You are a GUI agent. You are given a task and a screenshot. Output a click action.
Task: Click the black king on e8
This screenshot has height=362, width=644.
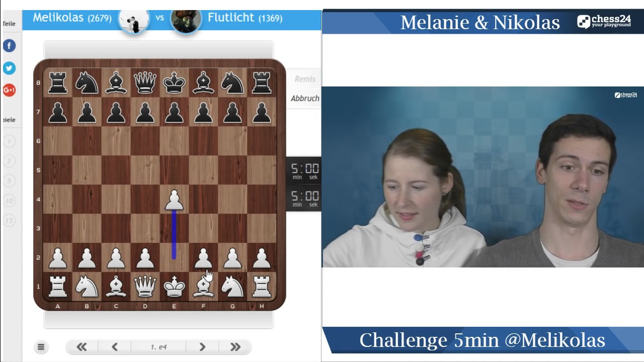[174, 83]
